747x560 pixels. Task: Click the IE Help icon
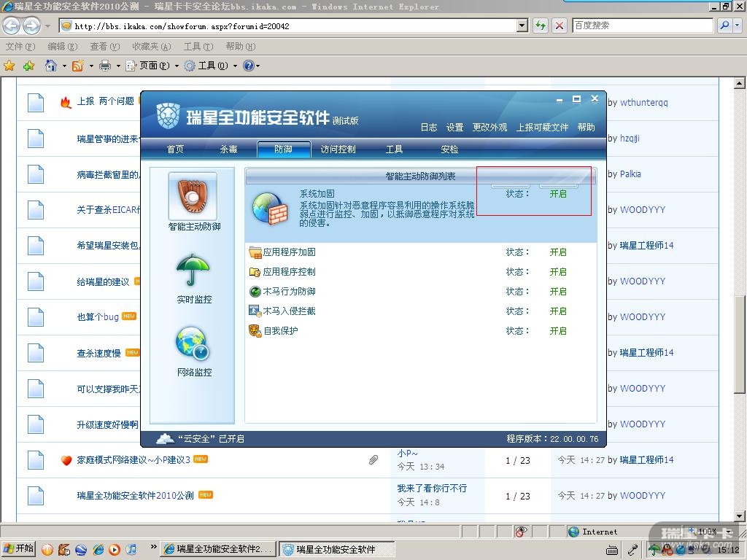248,66
